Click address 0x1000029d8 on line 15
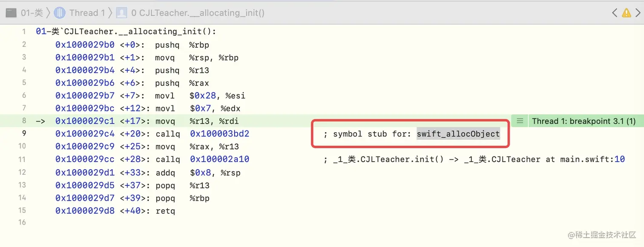Viewport: 644px width, 247px height. point(85,211)
